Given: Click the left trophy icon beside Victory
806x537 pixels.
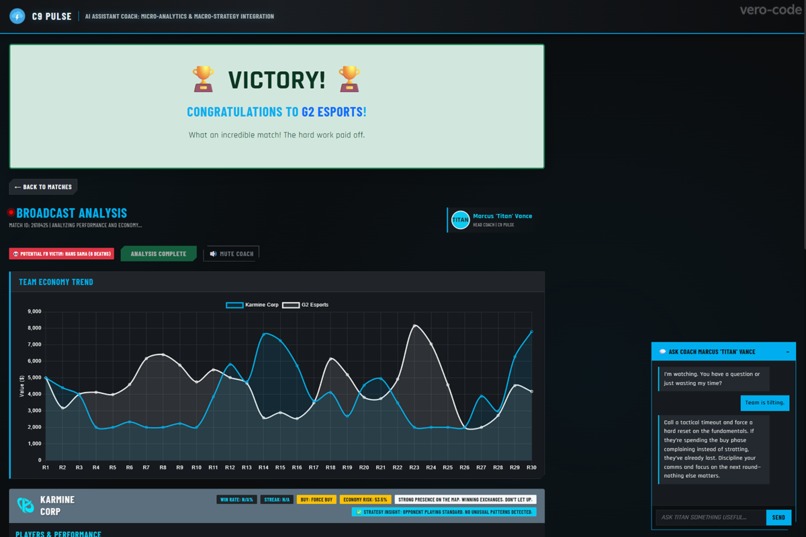Looking at the screenshot, I should tap(203, 79).
